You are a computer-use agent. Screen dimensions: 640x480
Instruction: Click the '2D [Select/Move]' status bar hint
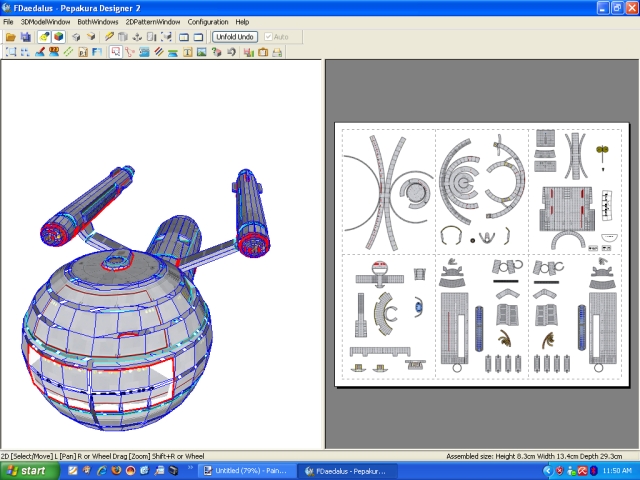[x=102, y=456]
